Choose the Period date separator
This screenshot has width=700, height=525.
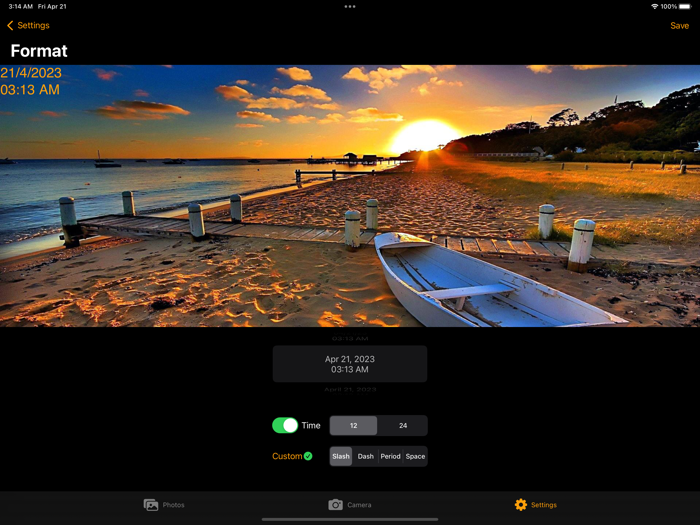coord(390,456)
